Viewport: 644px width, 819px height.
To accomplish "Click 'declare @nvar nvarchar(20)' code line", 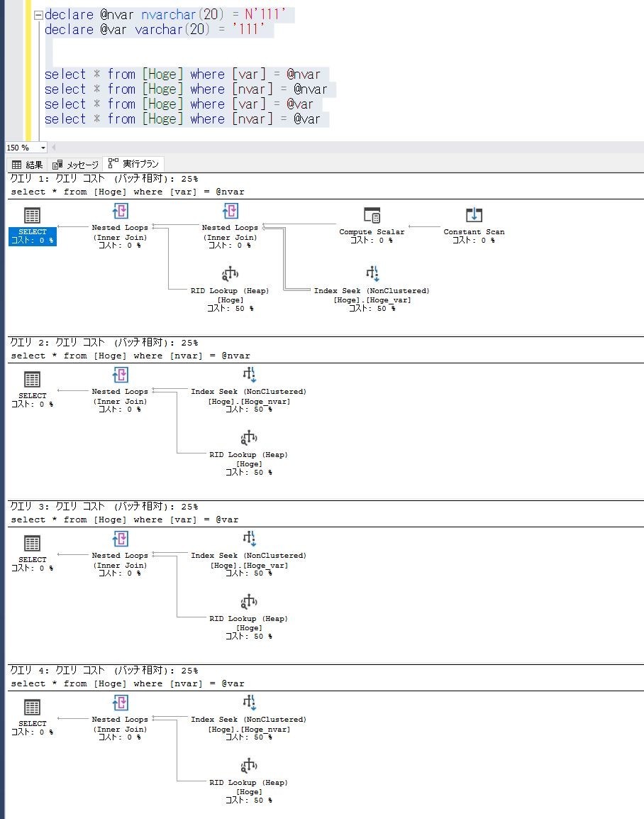I will coord(165,15).
